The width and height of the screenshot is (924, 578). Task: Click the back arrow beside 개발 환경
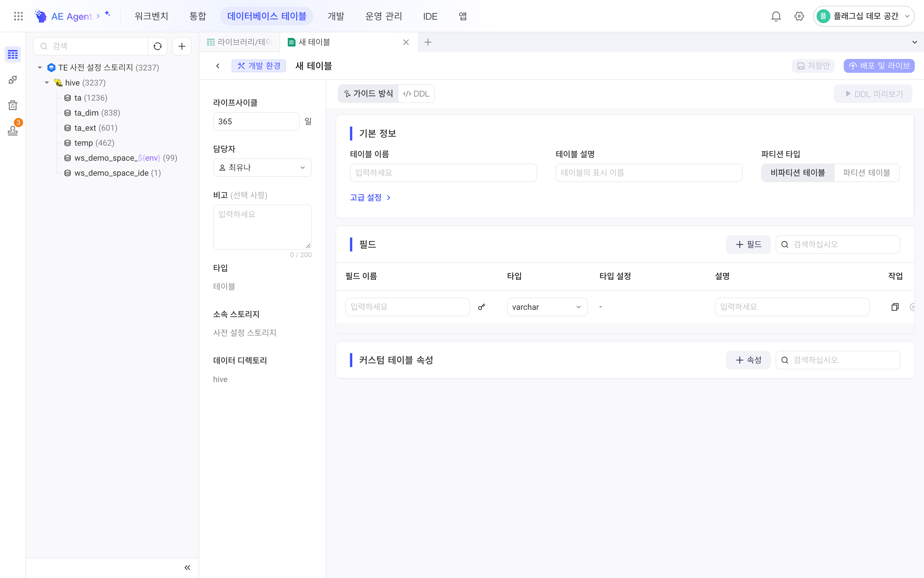[218, 66]
